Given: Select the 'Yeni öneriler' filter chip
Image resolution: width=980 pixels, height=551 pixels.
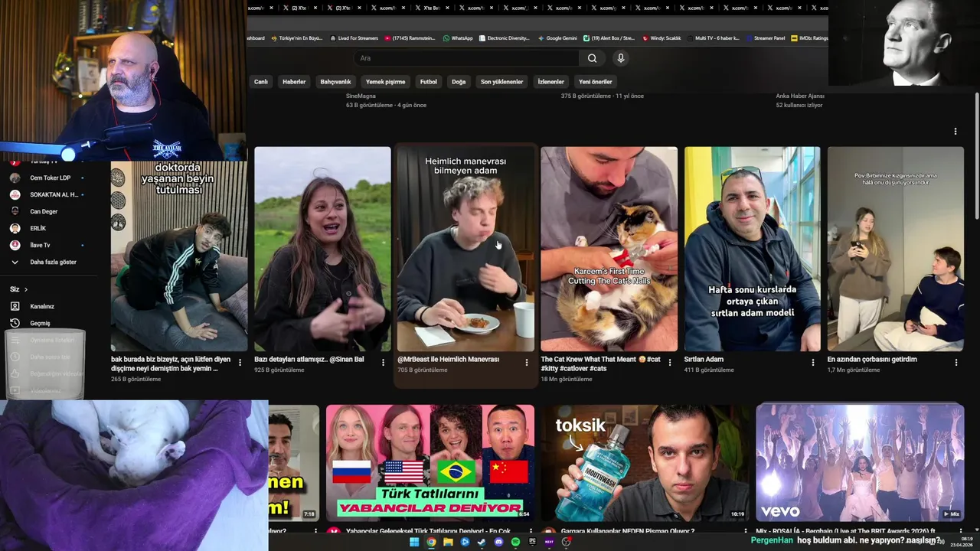Looking at the screenshot, I should coord(595,82).
